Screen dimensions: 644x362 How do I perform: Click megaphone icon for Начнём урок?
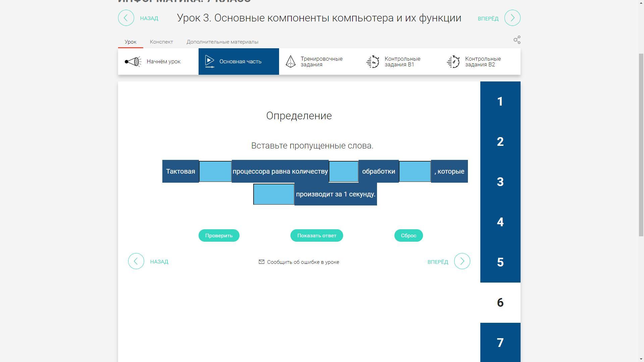click(133, 62)
